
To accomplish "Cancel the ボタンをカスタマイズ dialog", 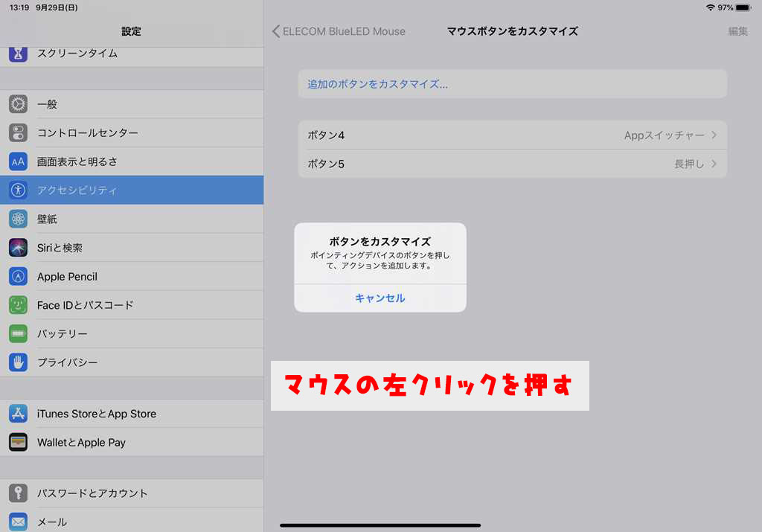I will (380, 298).
